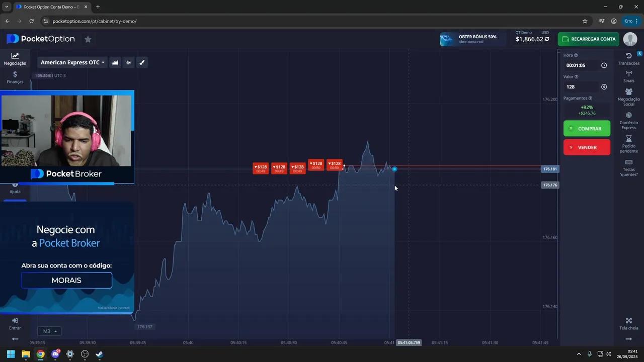The height and width of the screenshot is (362, 644).
Task: Refresh the demo balance with the refresh icon
Action: (x=547, y=39)
